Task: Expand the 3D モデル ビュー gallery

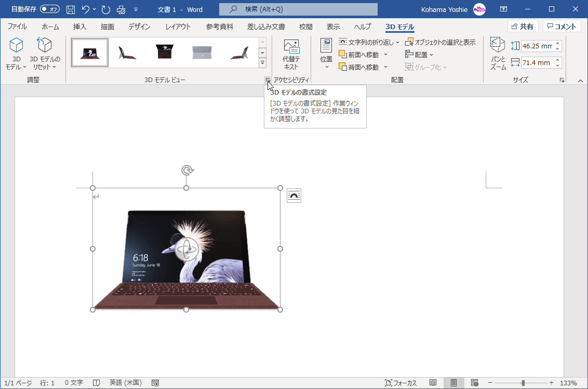Action: 263,61
